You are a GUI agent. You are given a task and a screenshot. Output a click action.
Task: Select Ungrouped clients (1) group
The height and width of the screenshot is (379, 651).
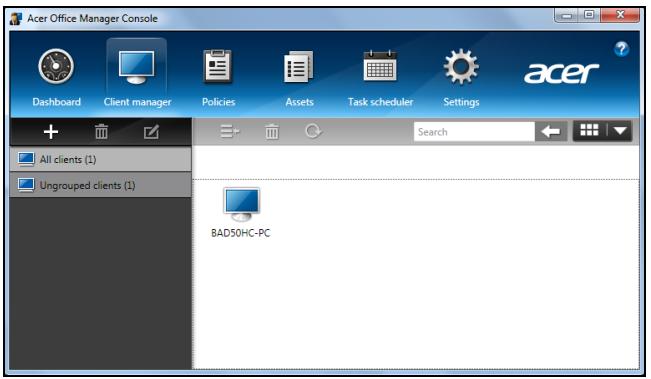coord(100,185)
